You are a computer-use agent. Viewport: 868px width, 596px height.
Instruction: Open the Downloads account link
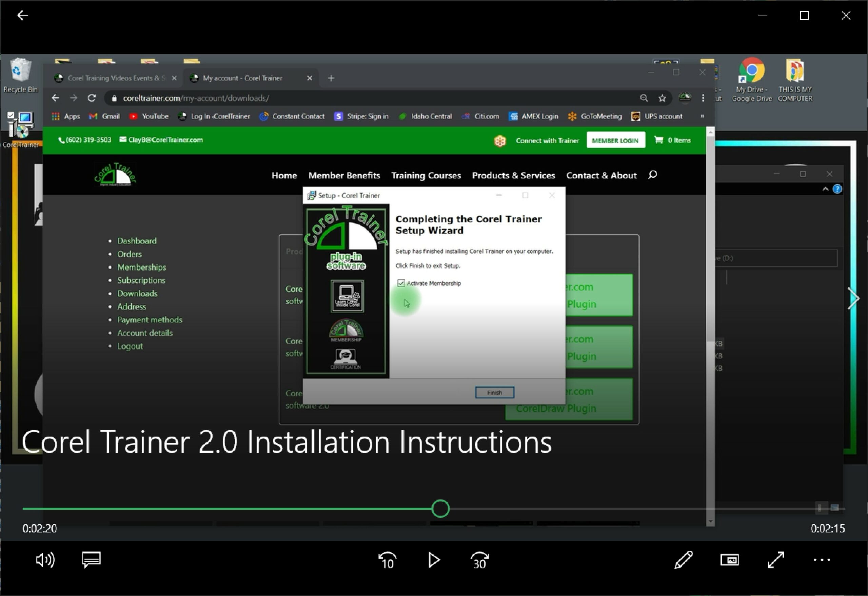click(x=137, y=293)
